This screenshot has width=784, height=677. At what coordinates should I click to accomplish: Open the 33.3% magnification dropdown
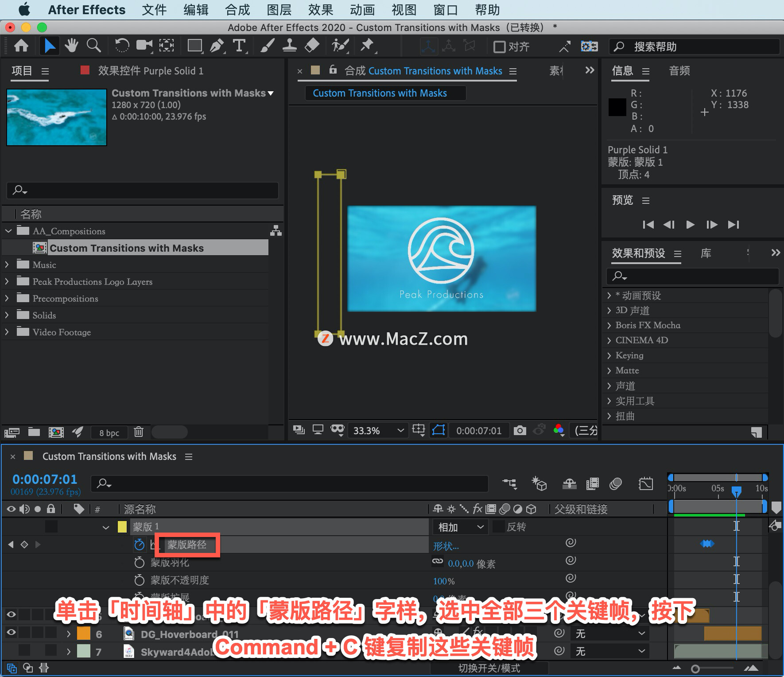(378, 431)
